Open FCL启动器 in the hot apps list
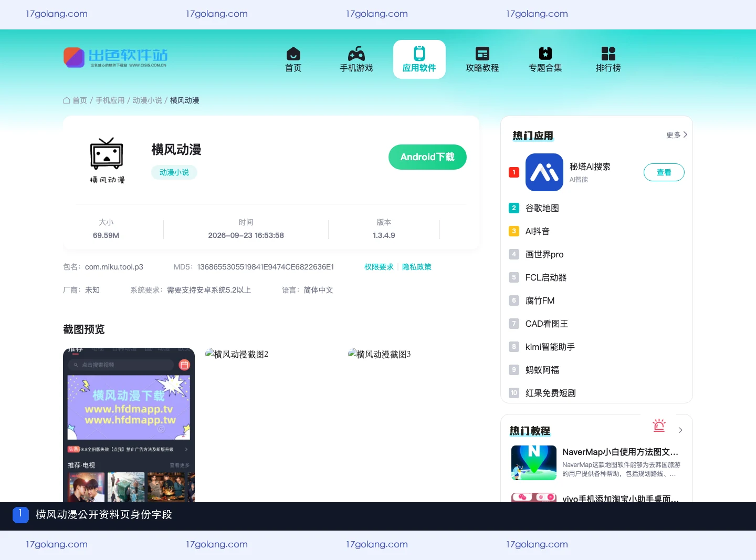This screenshot has width=756, height=560. (546, 277)
